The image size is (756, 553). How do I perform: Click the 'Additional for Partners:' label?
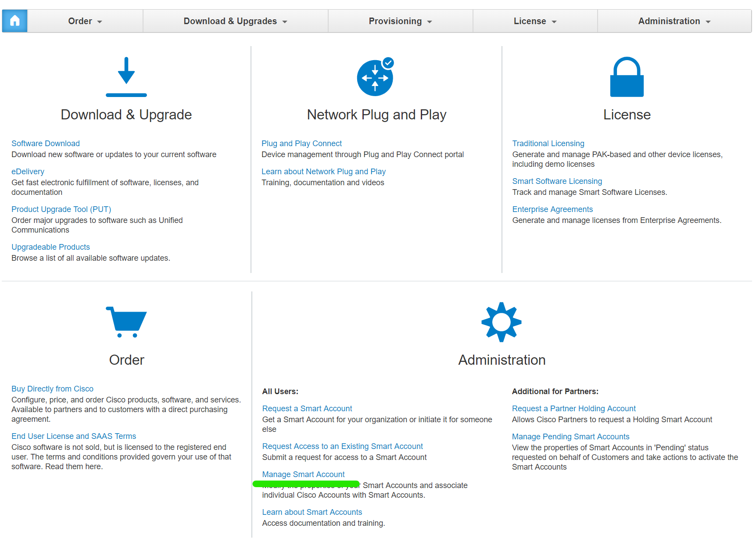click(x=555, y=391)
